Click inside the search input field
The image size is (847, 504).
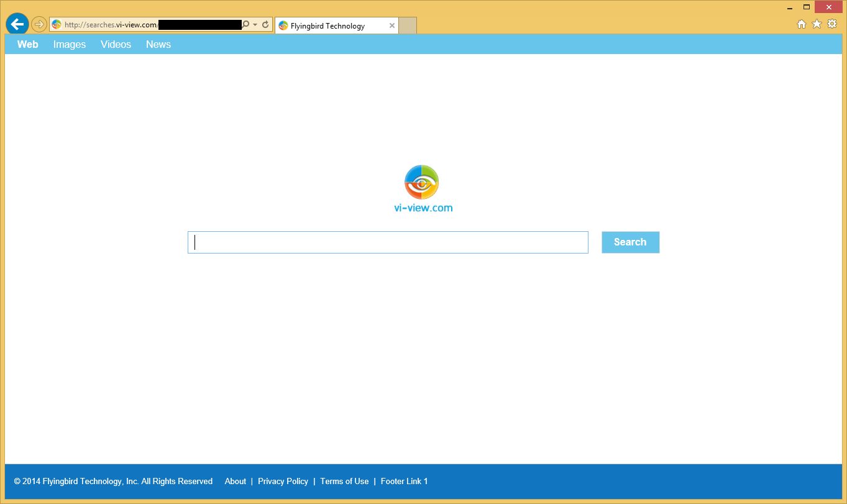pos(388,242)
